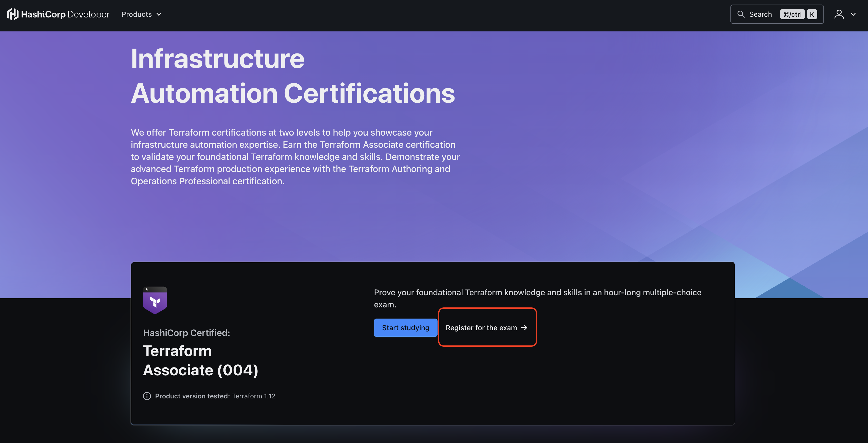Select Products in the top navigation
Image resolution: width=868 pixels, height=443 pixels.
coord(137,14)
